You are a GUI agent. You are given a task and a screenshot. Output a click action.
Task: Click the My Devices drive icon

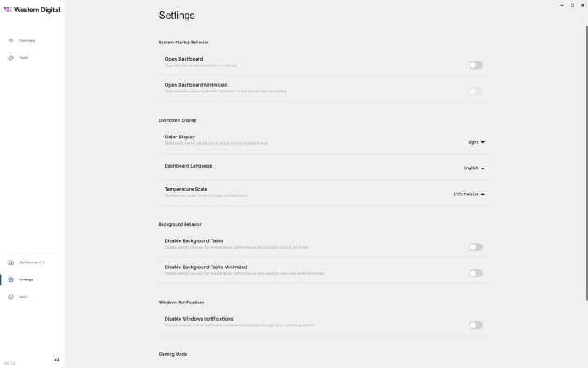click(11, 263)
